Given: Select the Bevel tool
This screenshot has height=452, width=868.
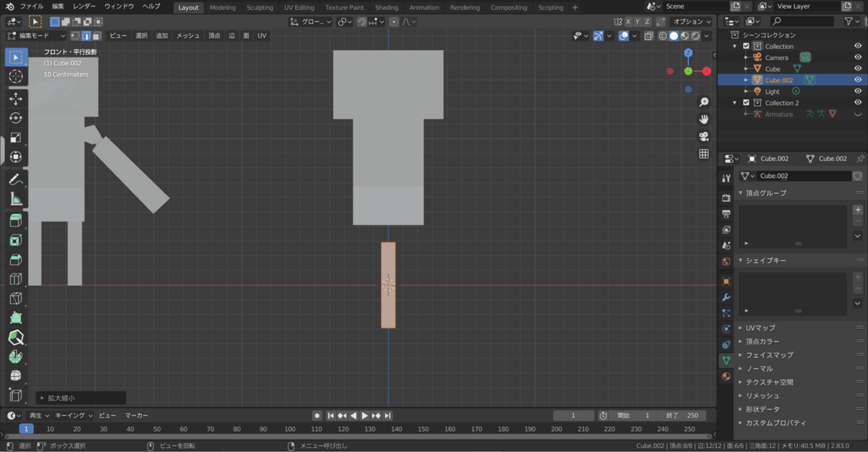Looking at the screenshot, I should [16, 260].
